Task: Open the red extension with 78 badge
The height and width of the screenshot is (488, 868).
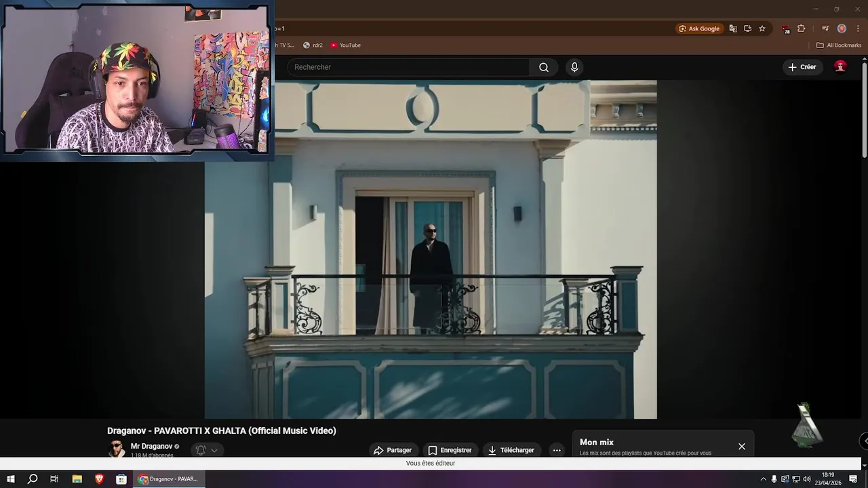Action: pos(786,29)
